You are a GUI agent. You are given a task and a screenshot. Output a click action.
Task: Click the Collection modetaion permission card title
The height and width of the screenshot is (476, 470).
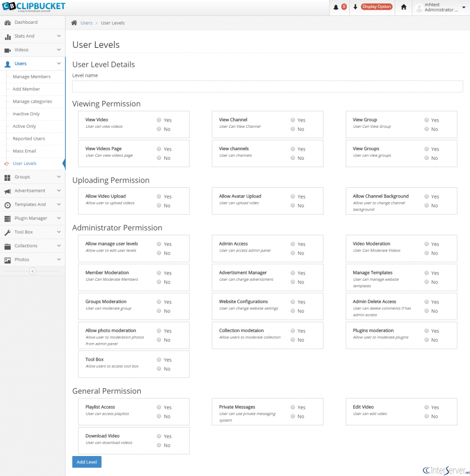(x=242, y=331)
